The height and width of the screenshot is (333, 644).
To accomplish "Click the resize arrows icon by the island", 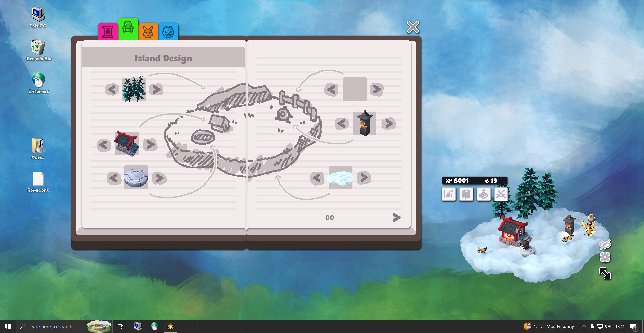I will point(605,274).
